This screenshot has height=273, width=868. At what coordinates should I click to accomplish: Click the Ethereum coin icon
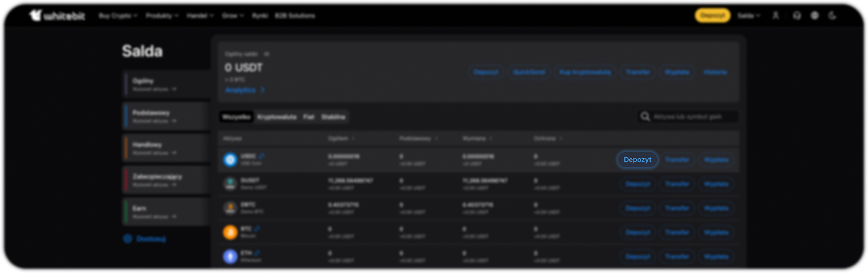coord(231,256)
